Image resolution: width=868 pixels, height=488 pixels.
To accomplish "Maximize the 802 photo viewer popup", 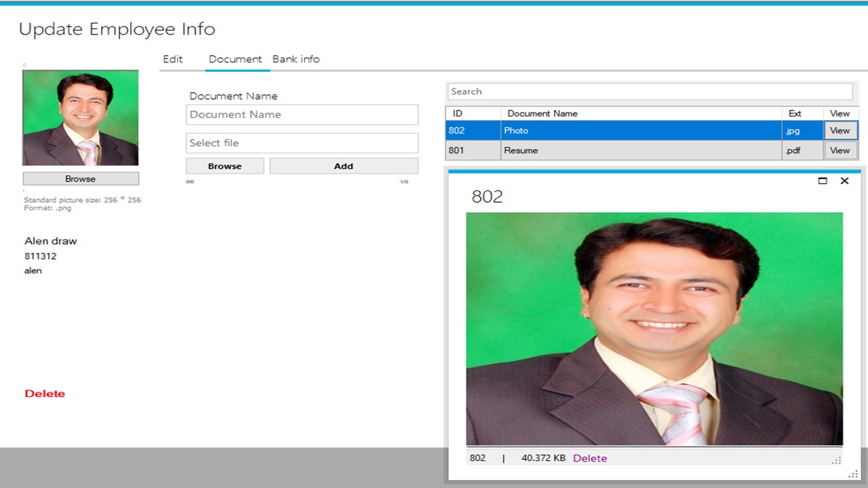I will point(823,180).
